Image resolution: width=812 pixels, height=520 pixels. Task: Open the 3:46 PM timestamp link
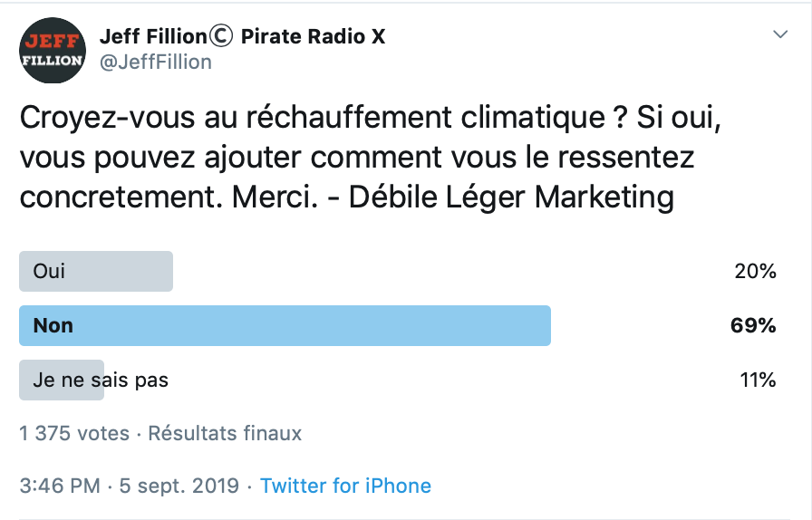60,486
